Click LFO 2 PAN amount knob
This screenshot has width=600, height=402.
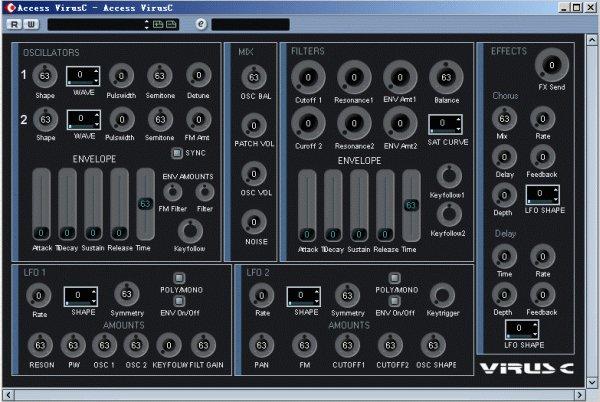(x=261, y=345)
